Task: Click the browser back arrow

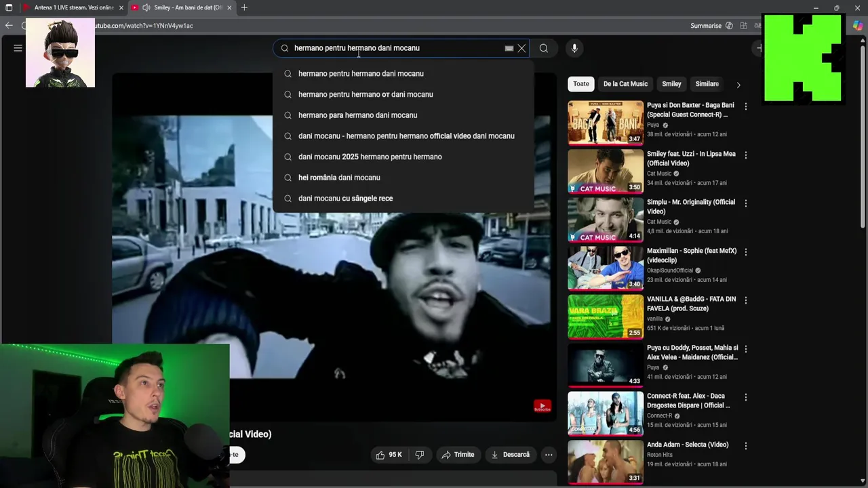Action: 9,26
